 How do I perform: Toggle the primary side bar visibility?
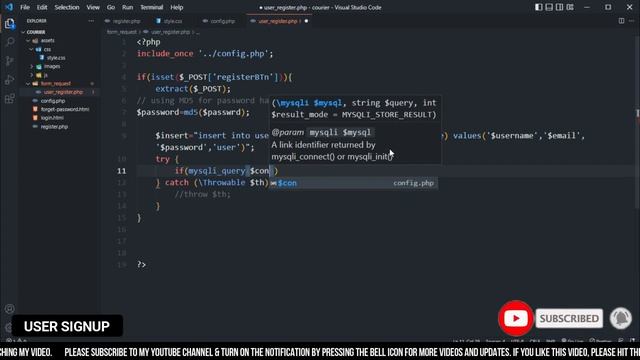(539, 7)
